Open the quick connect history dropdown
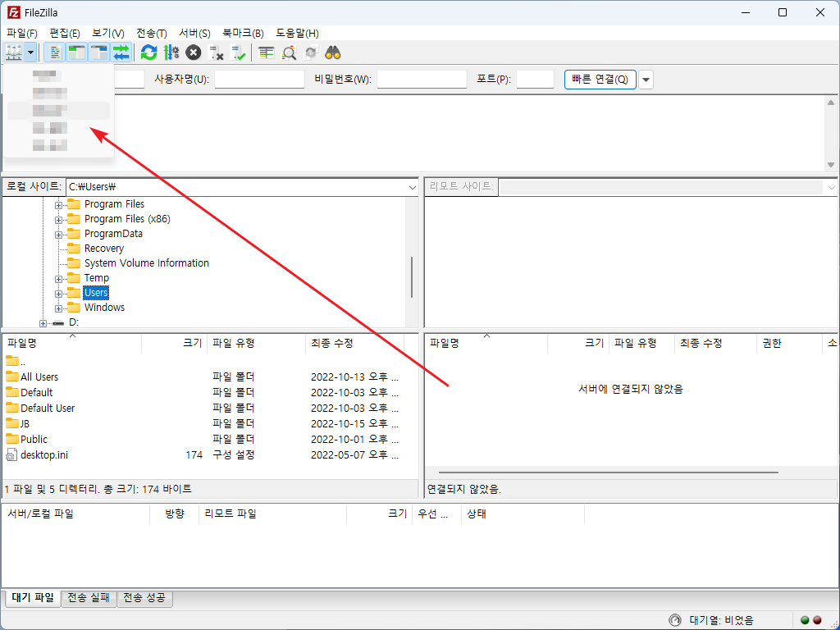 646,80
